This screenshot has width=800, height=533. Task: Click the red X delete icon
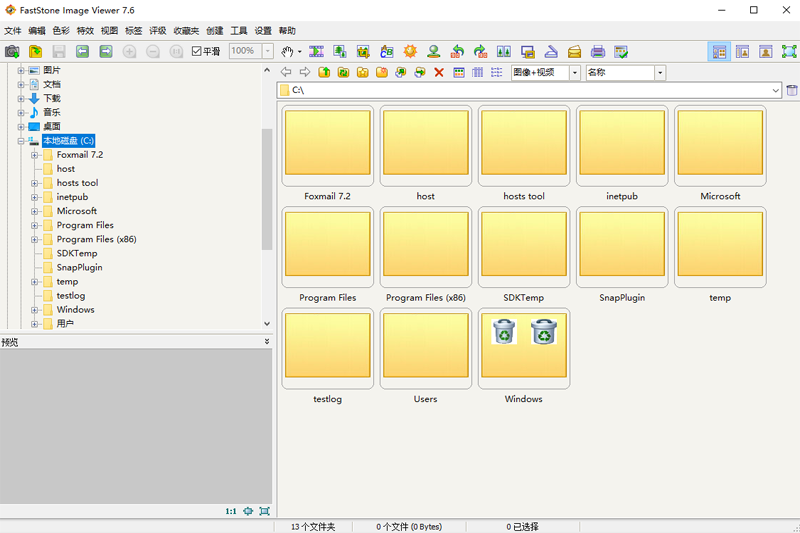438,73
